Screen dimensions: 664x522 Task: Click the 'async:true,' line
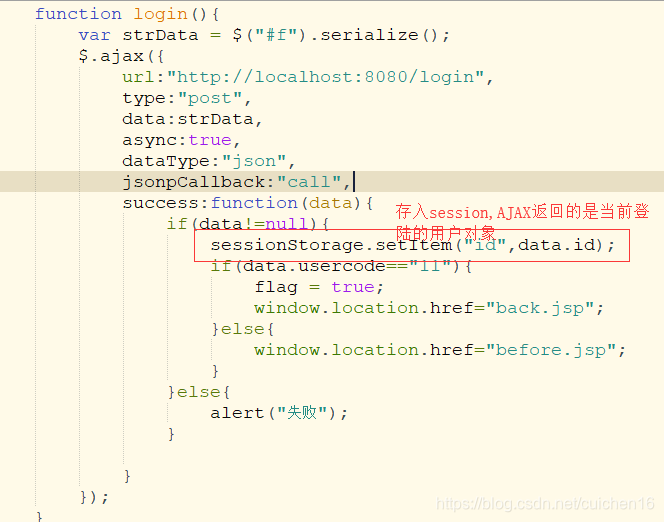(x=181, y=140)
